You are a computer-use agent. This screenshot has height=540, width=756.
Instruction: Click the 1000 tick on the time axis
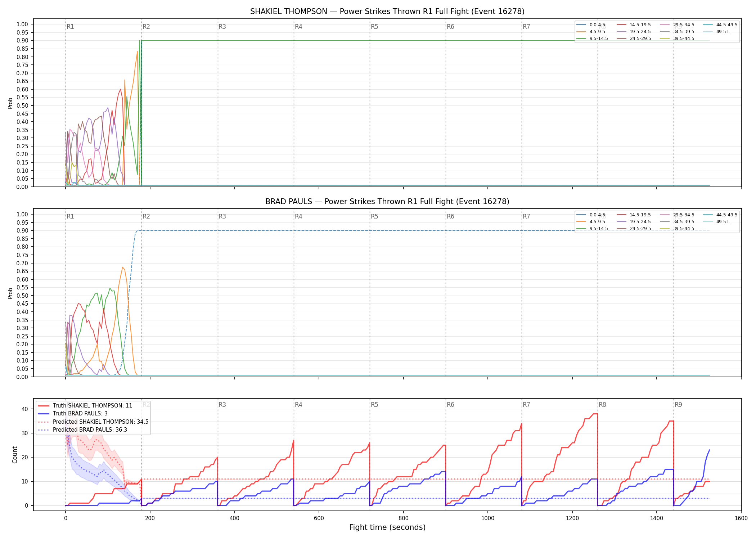click(488, 518)
